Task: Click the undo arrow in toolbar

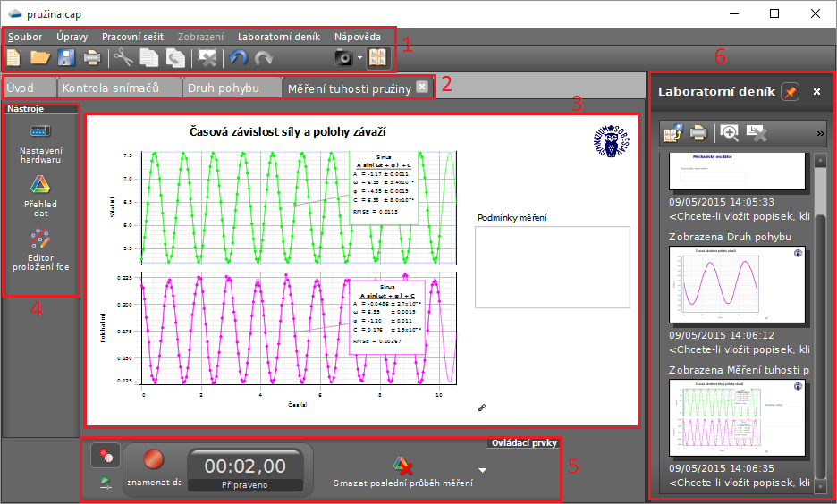Action: pos(237,58)
